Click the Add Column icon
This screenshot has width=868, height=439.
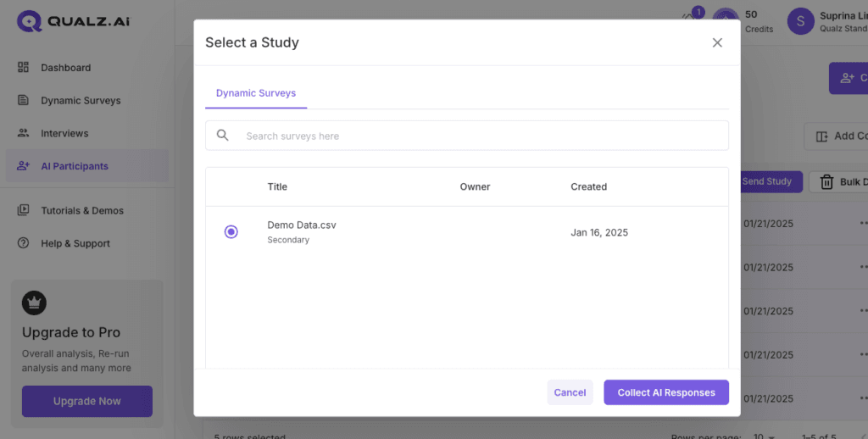821,136
